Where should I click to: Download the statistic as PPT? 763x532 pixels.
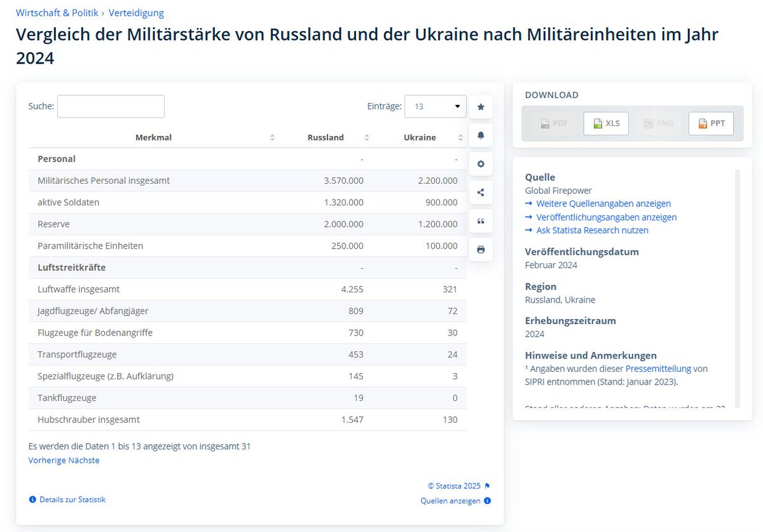pyautogui.click(x=711, y=123)
